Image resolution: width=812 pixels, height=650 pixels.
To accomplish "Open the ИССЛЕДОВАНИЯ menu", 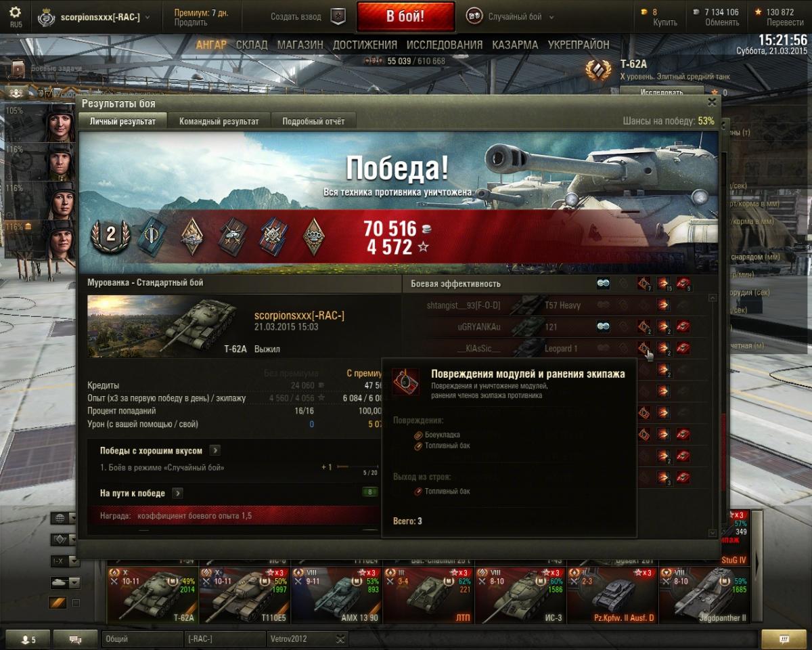I will 445,45.
